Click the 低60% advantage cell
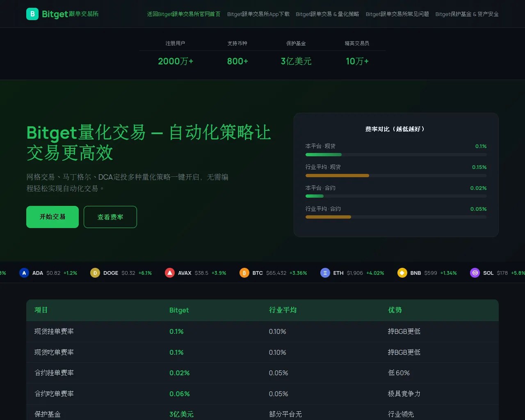 (x=399, y=373)
